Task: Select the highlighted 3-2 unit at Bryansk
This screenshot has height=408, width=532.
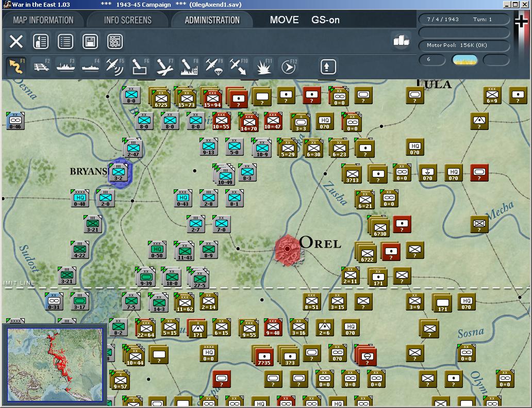Action: point(119,173)
